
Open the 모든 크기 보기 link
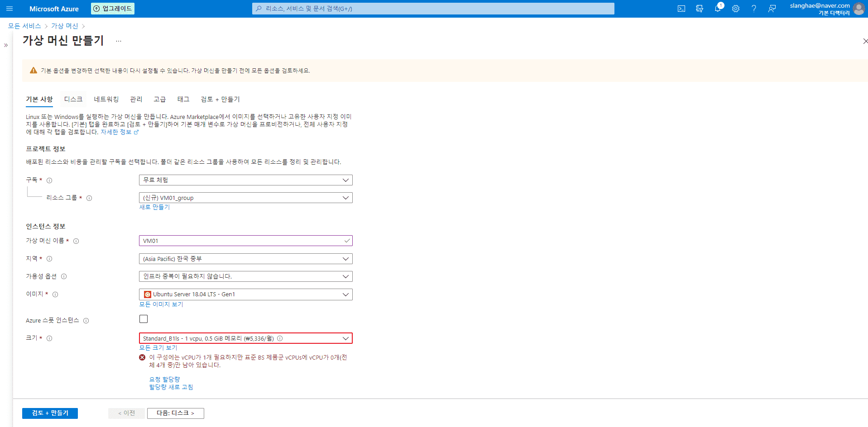coord(158,348)
